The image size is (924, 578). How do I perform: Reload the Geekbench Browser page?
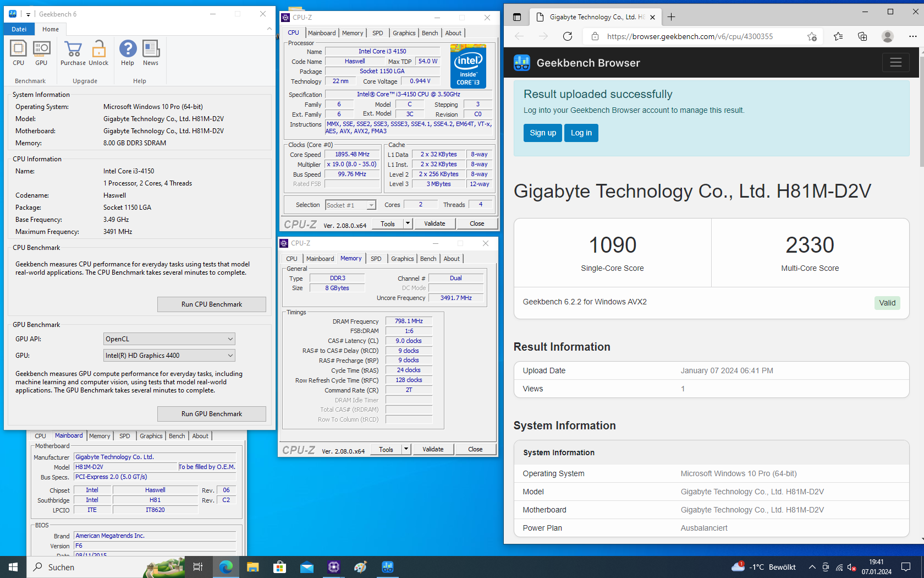point(568,36)
